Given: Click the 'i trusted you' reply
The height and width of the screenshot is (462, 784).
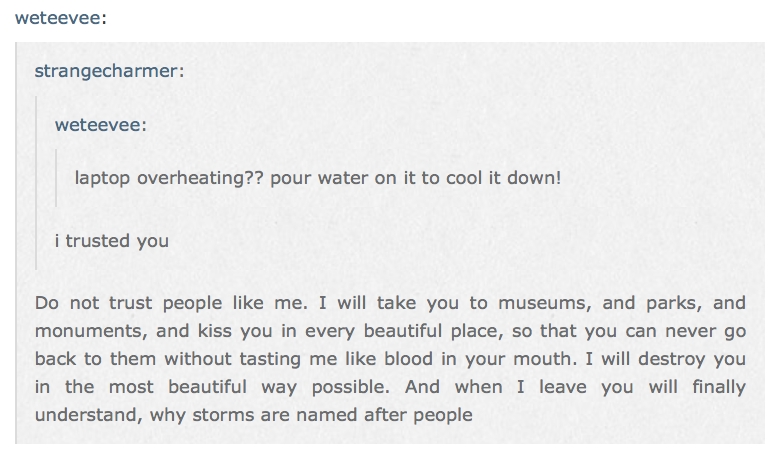Looking at the screenshot, I should (111, 241).
